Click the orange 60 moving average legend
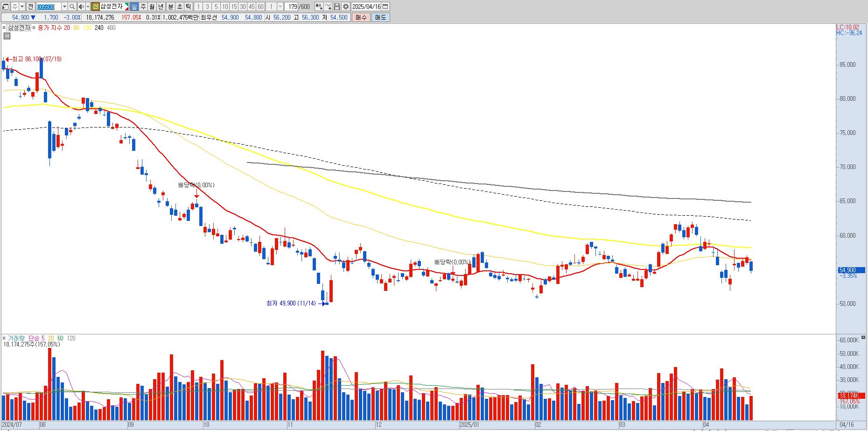Screen dimensions: 868x431 point(76,28)
